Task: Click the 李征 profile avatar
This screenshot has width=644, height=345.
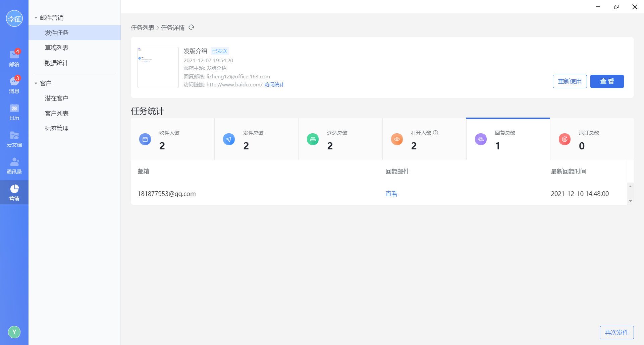Action: click(14, 18)
